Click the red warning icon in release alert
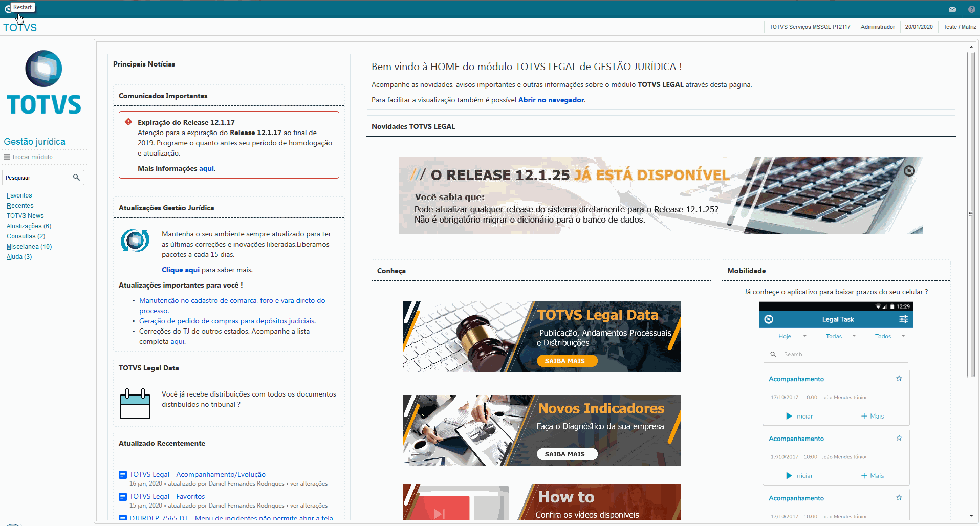The image size is (980, 526). pyautogui.click(x=128, y=122)
